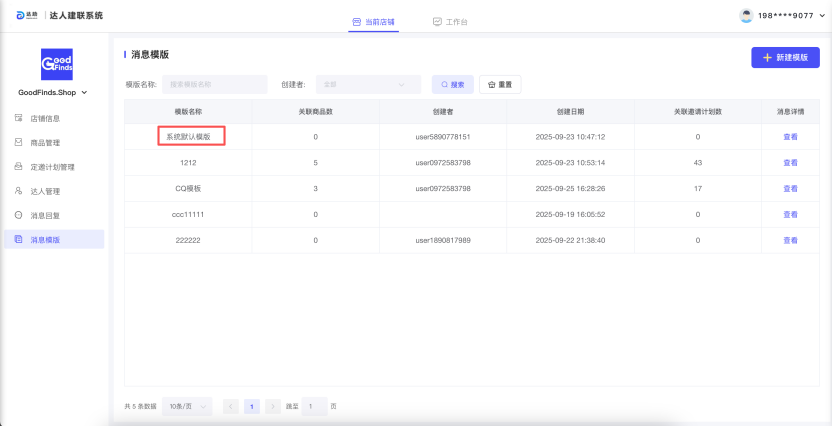Click the 达人建联系统 logo in header
The image size is (832, 426).
tap(20, 16)
